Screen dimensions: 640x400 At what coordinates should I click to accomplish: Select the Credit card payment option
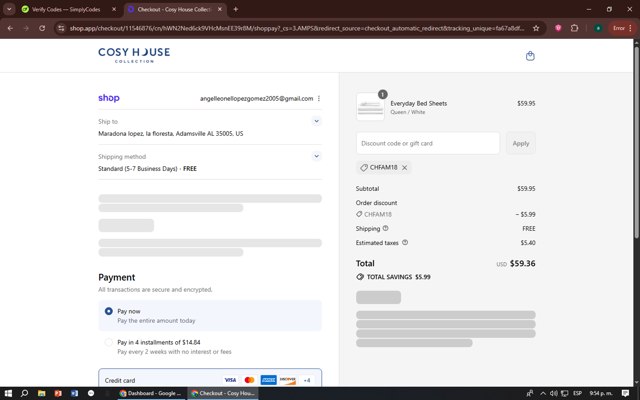210,378
